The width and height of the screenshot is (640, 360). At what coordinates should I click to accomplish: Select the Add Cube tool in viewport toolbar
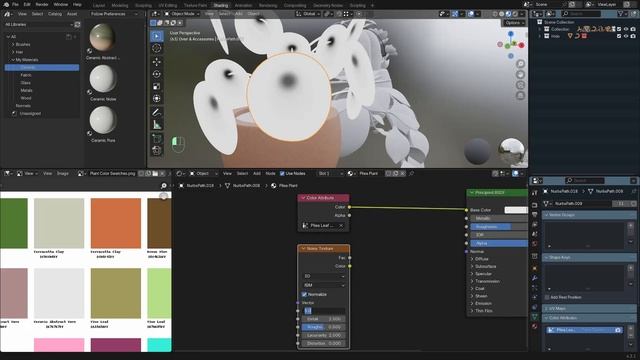(157, 138)
